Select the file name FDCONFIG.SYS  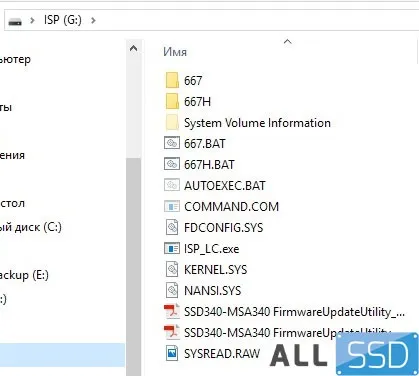point(223,228)
